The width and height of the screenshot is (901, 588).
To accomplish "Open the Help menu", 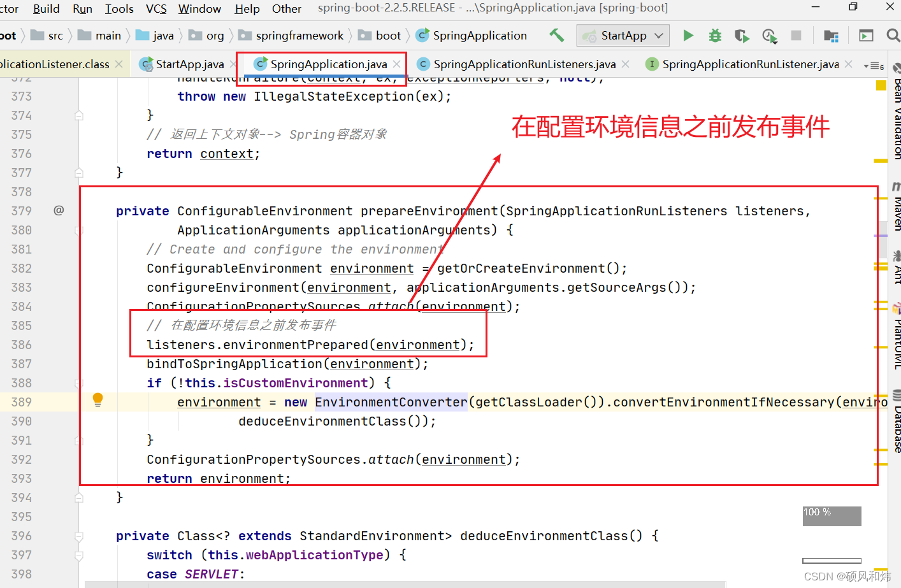I will pos(247,9).
